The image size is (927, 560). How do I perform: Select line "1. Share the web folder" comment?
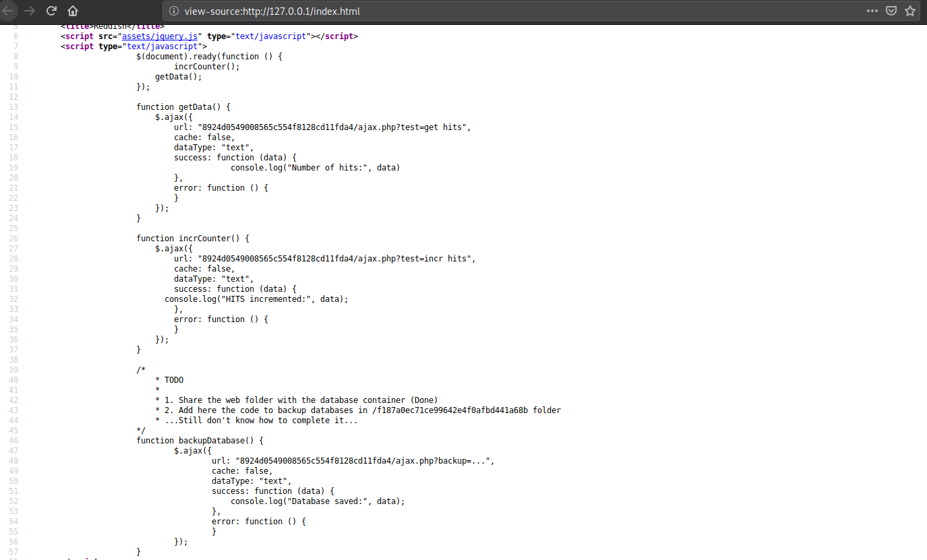[297, 400]
